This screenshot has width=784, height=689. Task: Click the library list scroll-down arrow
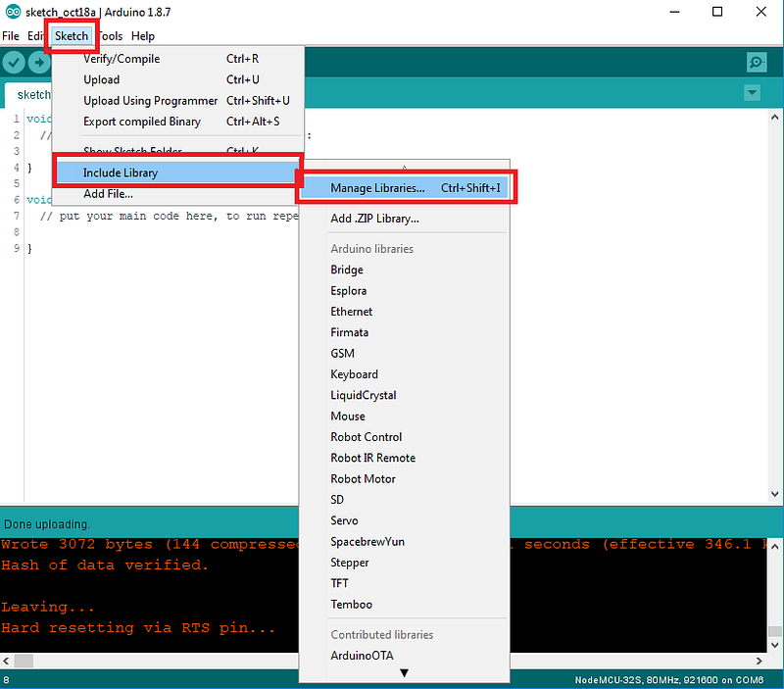coord(404,673)
